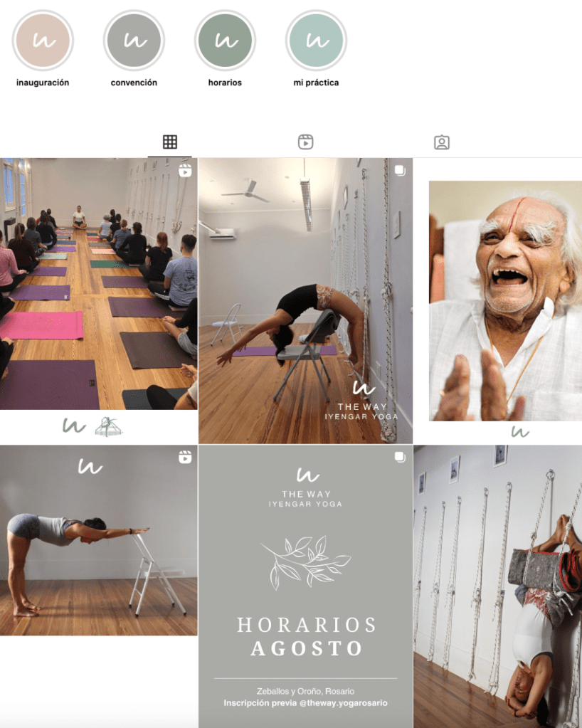
Task: Click the carousel icon on backbend post
Action: click(x=400, y=171)
